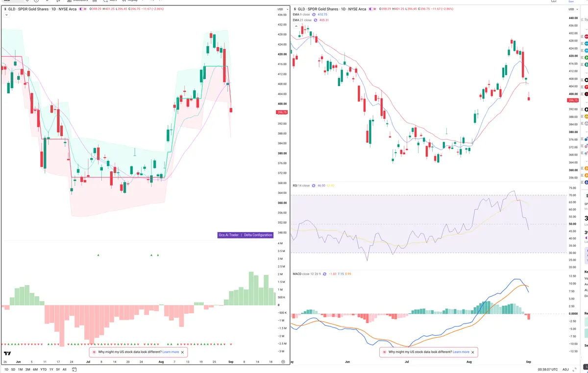Select the All time range

coord(64,370)
